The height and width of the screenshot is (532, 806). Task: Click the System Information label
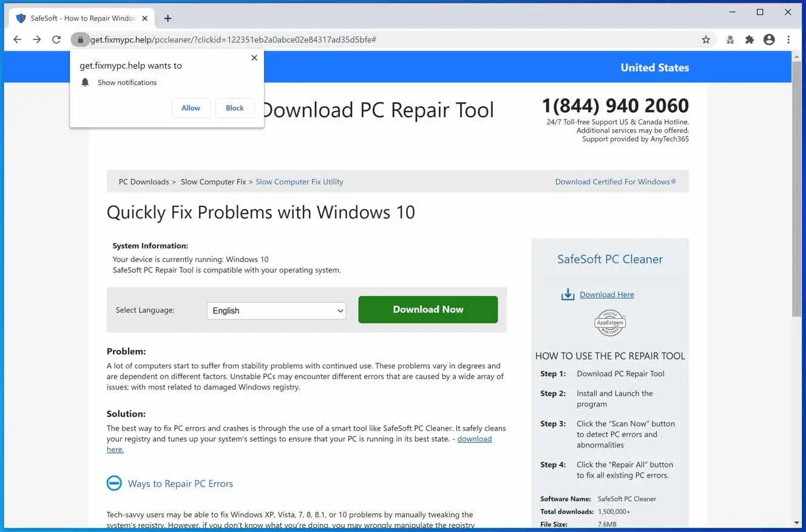(x=151, y=246)
